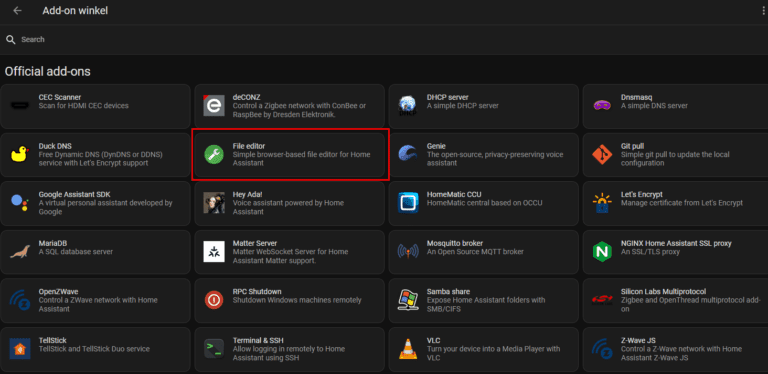The width and height of the screenshot is (768, 374).
Task: Open the three-dot overflow menu
Action: [x=765, y=11]
